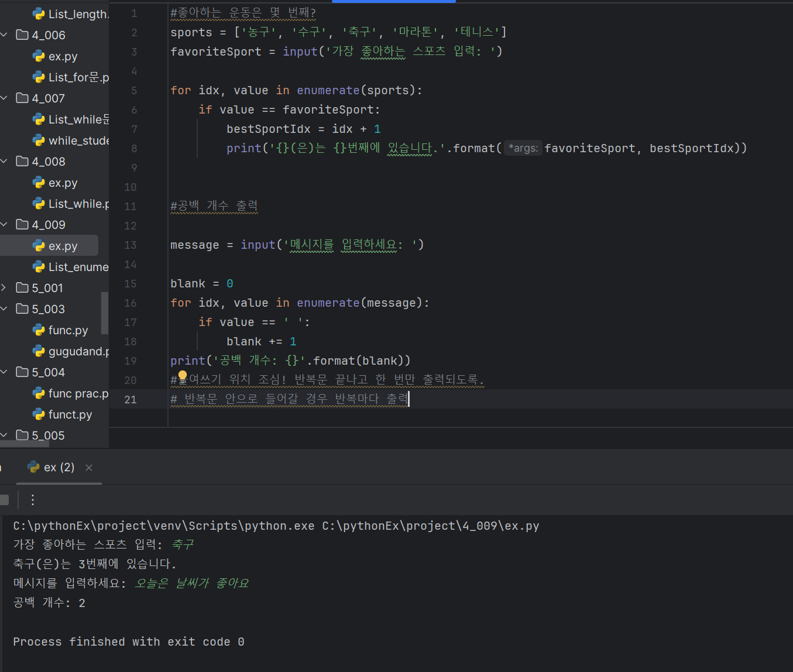793x672 pixels.
Task: Click the '*args:' parameter hint on line 8
Action: pos(523,148)
